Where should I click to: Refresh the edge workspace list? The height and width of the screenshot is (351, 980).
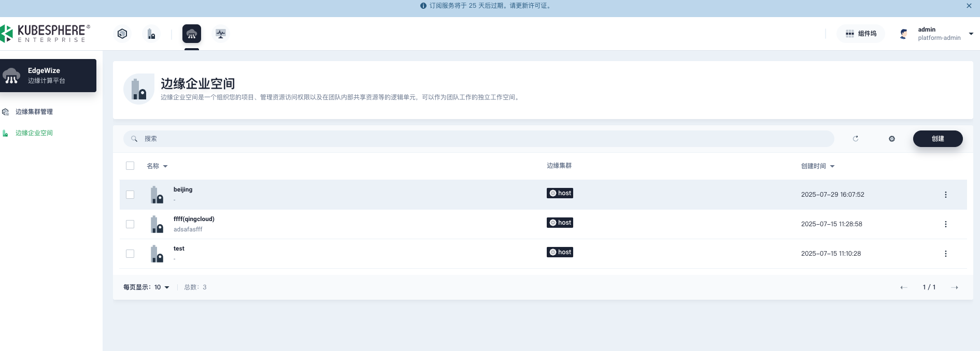coord(856,139)
